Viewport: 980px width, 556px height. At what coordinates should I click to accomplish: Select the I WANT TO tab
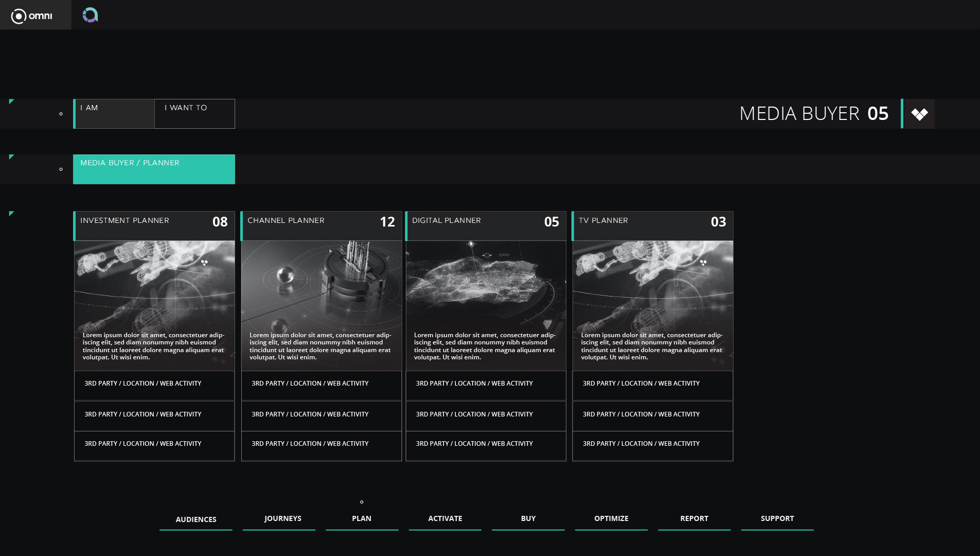click(x=194, y=114)
